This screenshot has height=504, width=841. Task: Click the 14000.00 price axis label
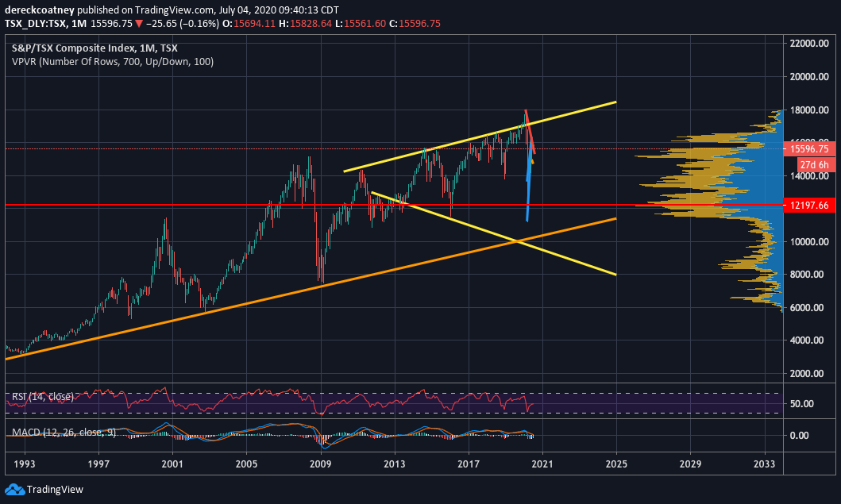pos(809,176)
